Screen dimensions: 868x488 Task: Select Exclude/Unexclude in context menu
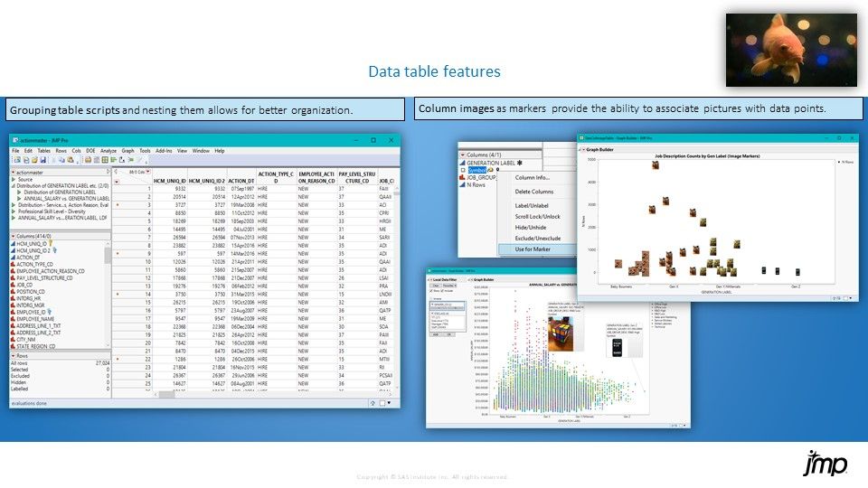coord(537,239)
